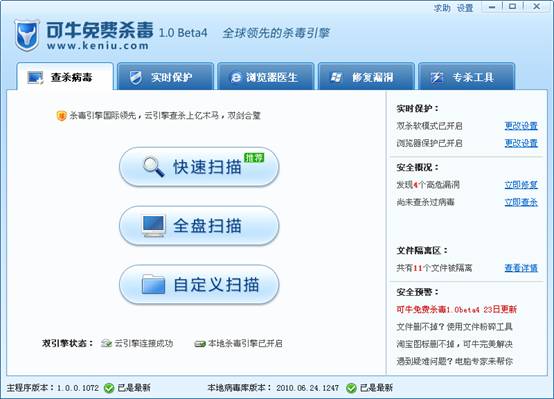This screenshot has height=399, width=554.
Task: Click the 双杀软模式已开启 status text
Action: [x=429, y=126]
